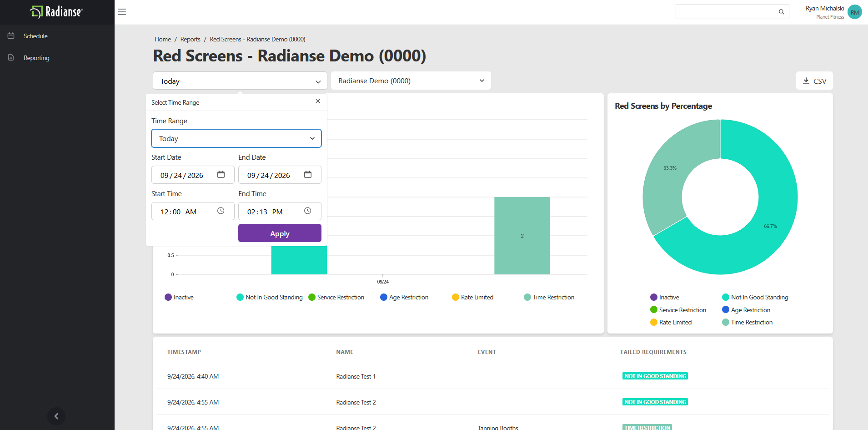Viewport: 868px width, 430px height.
Task: Open the Start Date calendar picker
Action: click(221, 174)
